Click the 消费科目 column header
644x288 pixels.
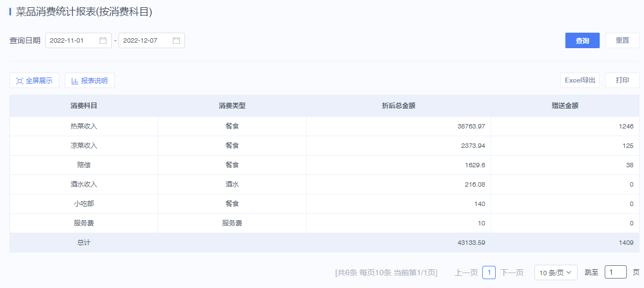point(84,106)
